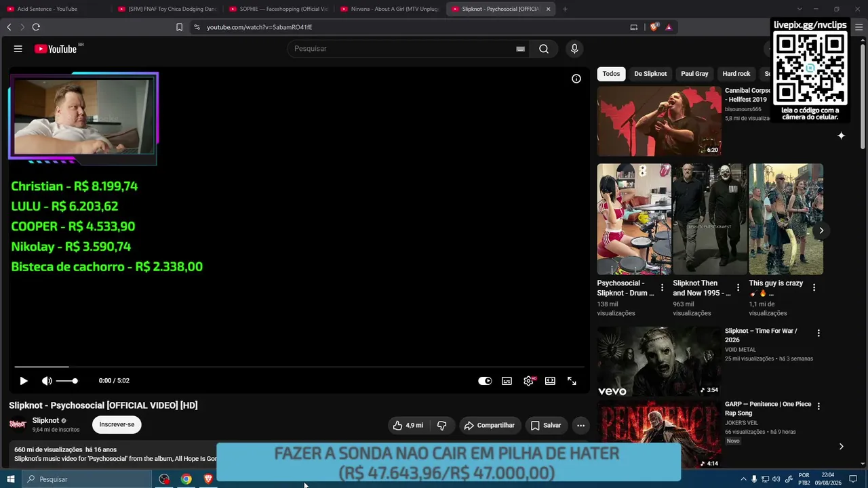The height and width of the screenshot is (488, 868).
Task: Open the YouTube guide hamburger menu
Action: point(18,49)
